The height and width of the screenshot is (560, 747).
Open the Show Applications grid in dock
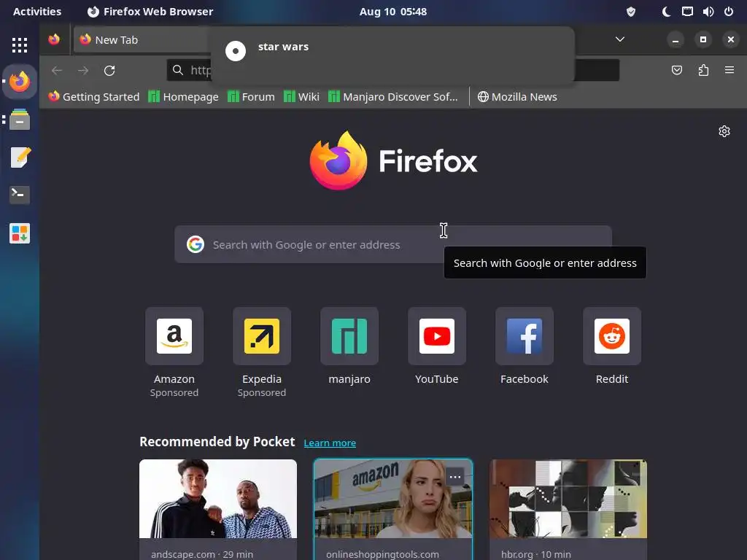(20, 44)
